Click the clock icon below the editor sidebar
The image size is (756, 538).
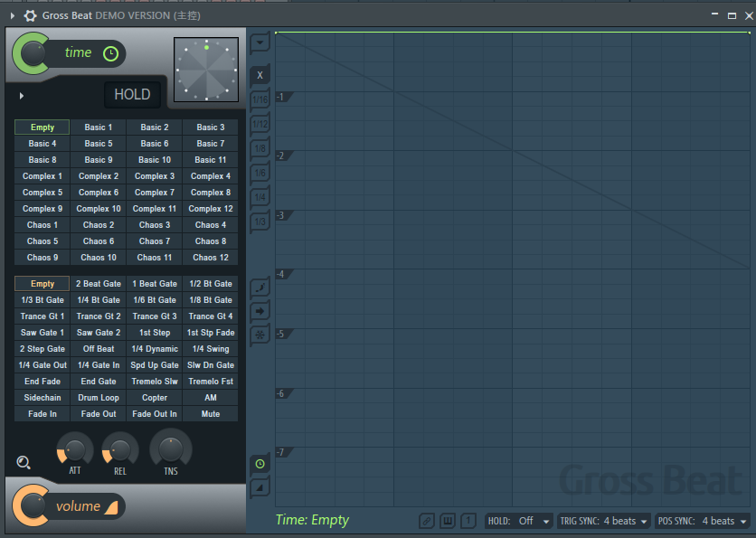tap(260, 463)
